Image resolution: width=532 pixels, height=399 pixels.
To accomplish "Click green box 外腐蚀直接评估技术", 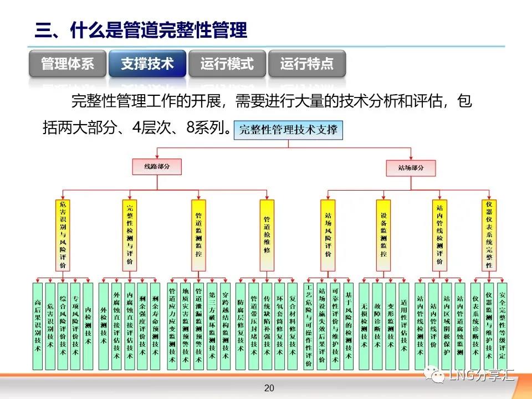I will coord(116,326).
